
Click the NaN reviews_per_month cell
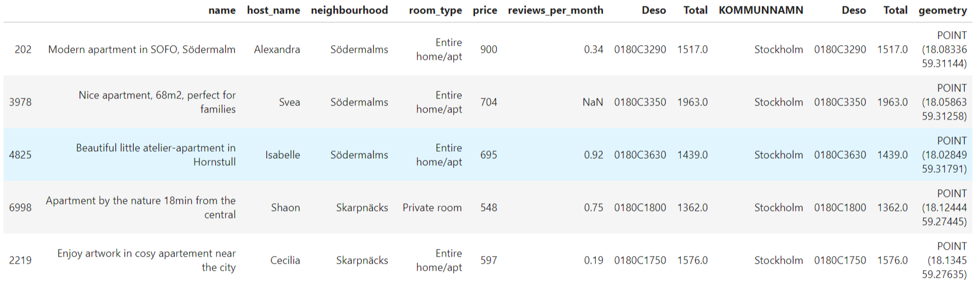tap(592, 102)
